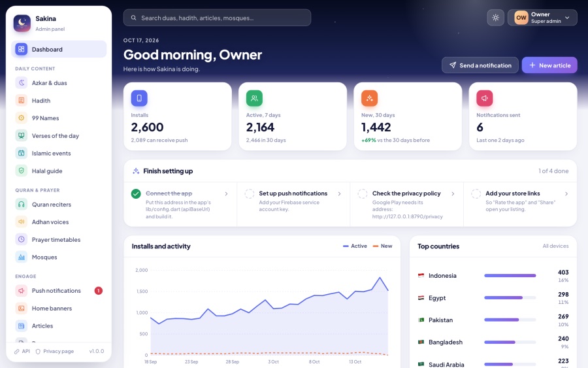Select the 99 Names icon
Image resolution: width=588 pixels, height=368 pixels.
coord(22,118)
